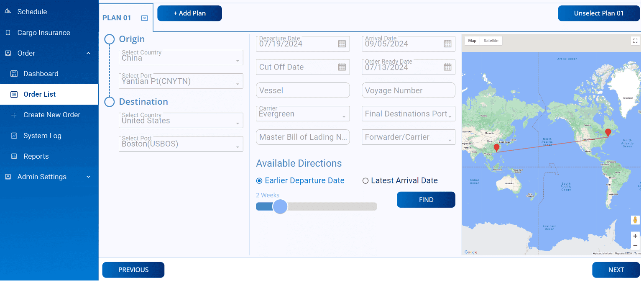The image size is (644, 283).
Task: Open calendar icon for Arrival Date
Action: tap(447, 44)
